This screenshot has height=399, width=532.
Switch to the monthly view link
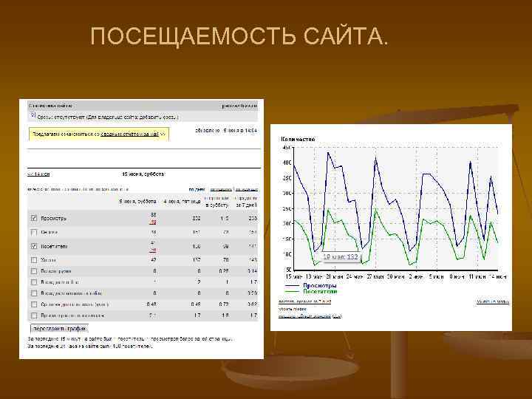pyautogui.click(x=247, y=189)
